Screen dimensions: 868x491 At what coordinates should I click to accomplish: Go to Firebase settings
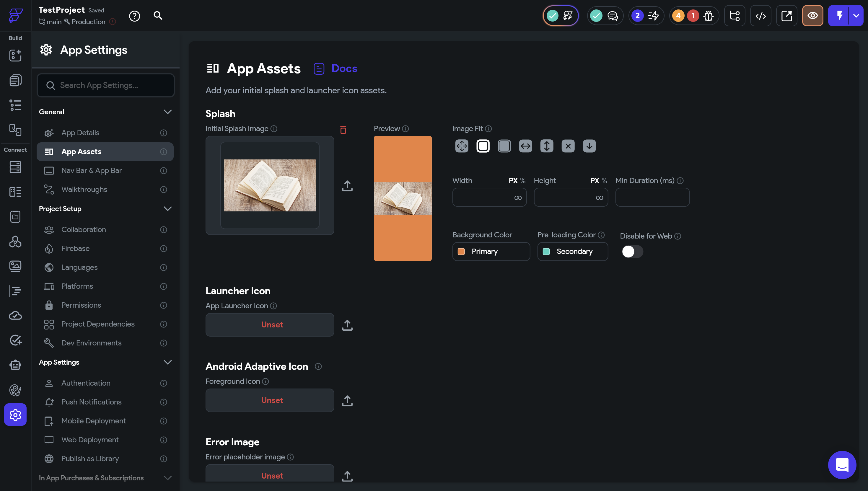pyautogui.click(x=75, y=249)
